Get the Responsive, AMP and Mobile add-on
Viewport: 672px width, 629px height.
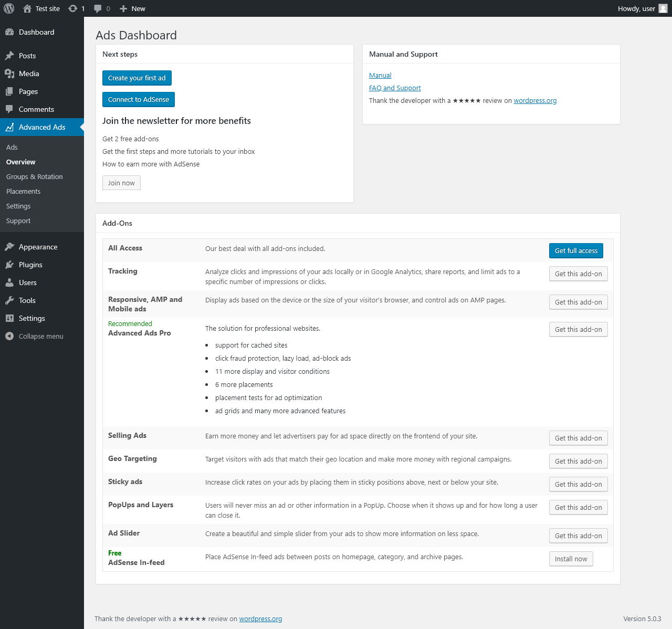pos(579,302)
